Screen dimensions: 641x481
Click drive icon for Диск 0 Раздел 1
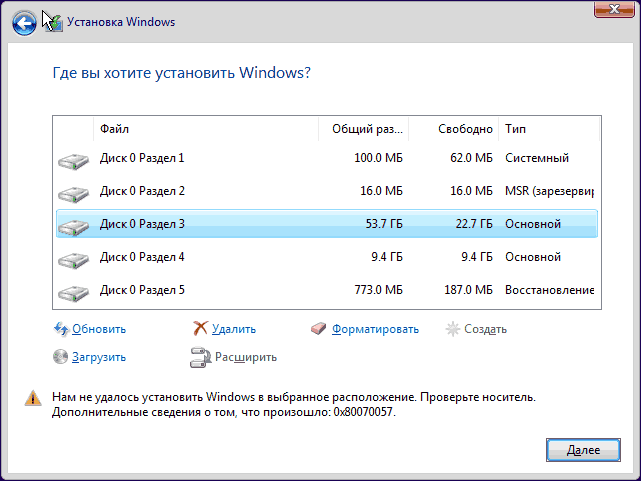click(x=73, y=161)
